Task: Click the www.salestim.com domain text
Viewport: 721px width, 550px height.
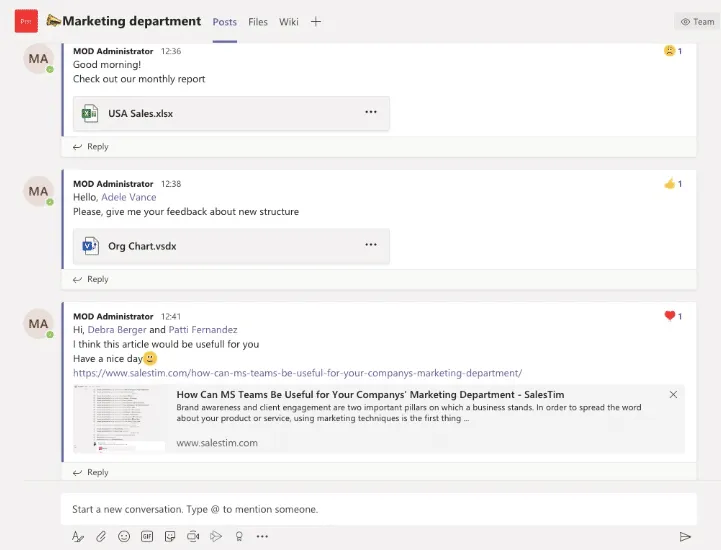Action: 217,443
